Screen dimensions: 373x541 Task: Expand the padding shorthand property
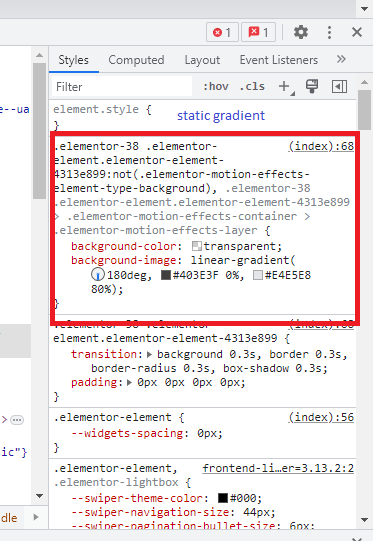pyautogui.click(x=129, y=382)
